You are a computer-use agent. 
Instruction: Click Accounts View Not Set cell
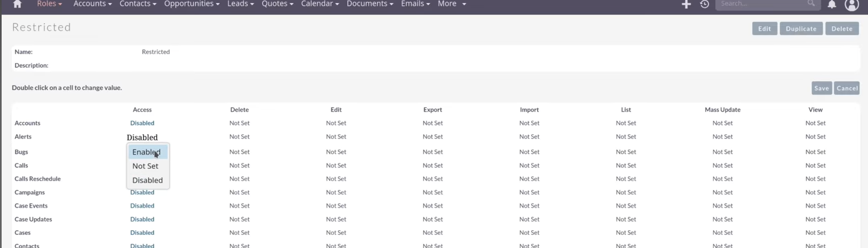(816, 123)
